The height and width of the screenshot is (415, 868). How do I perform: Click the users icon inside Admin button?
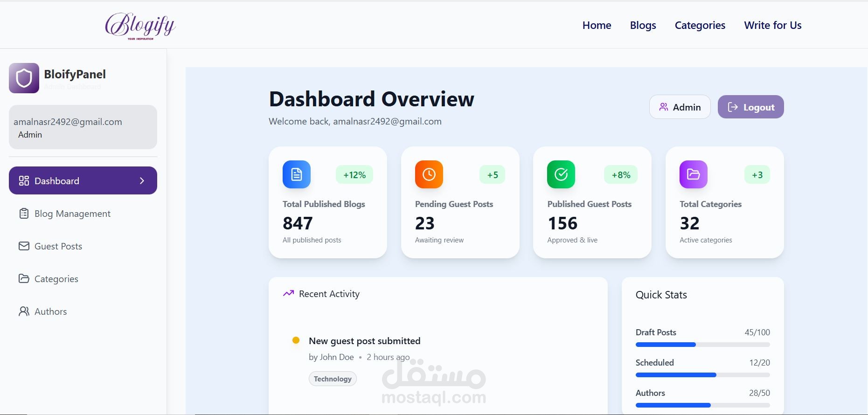[x=664, y=107]
